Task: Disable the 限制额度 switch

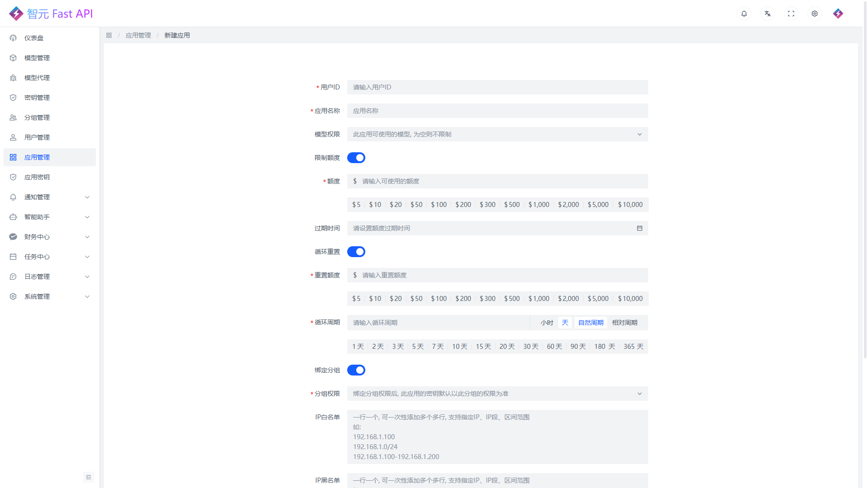Action: (x=356, y=158)
